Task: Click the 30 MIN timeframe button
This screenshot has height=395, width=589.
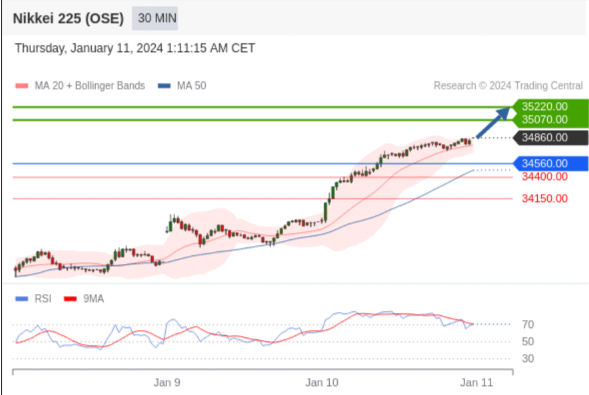Action: pos(155,18)
